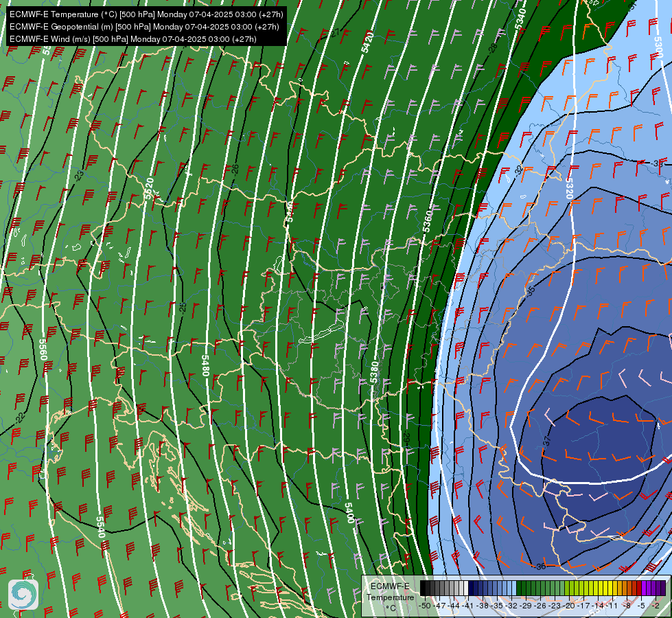Select the ECMWF-E Wind 500 hPa title line

(133, 39)
